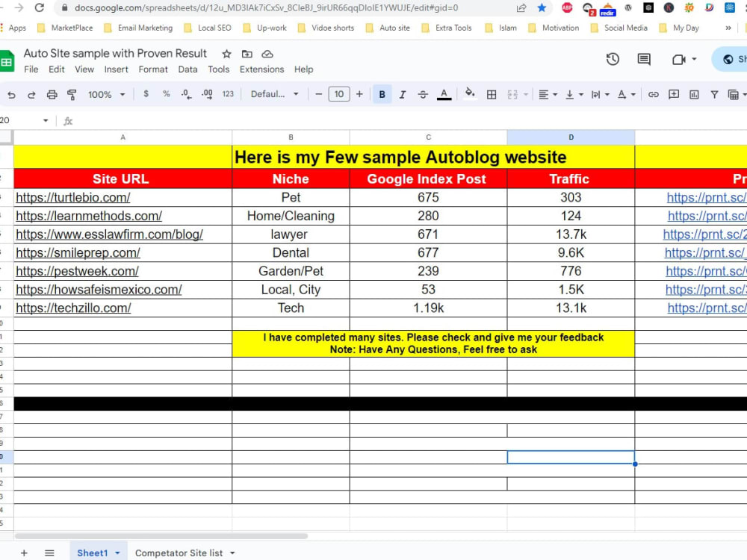This screenshot has height=560, width=747.
Task: Open the comments history icon
Action: (644, 59)
